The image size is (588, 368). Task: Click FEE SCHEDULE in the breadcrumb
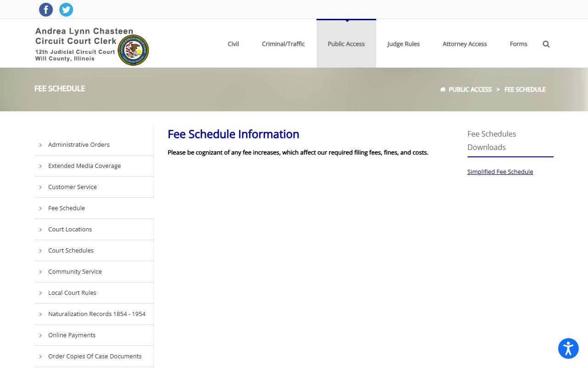(x=525, y=89)
